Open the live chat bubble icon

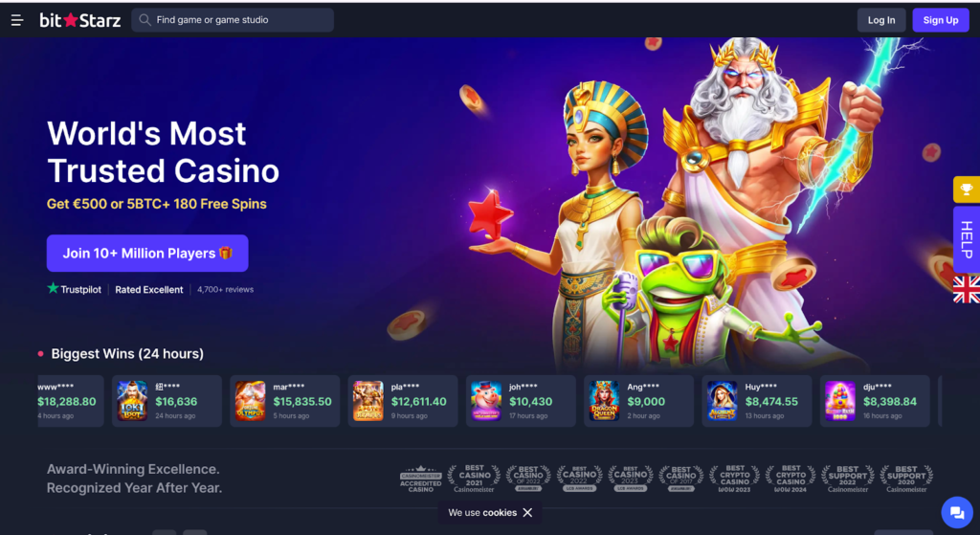click(957, 512)
